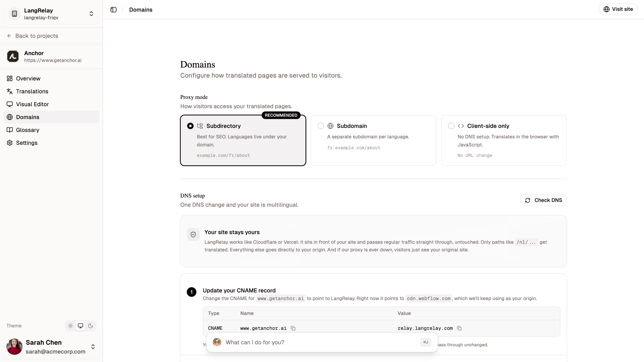Enable Client-side only mode
The image size is (644, 362).
coord(451,126)
